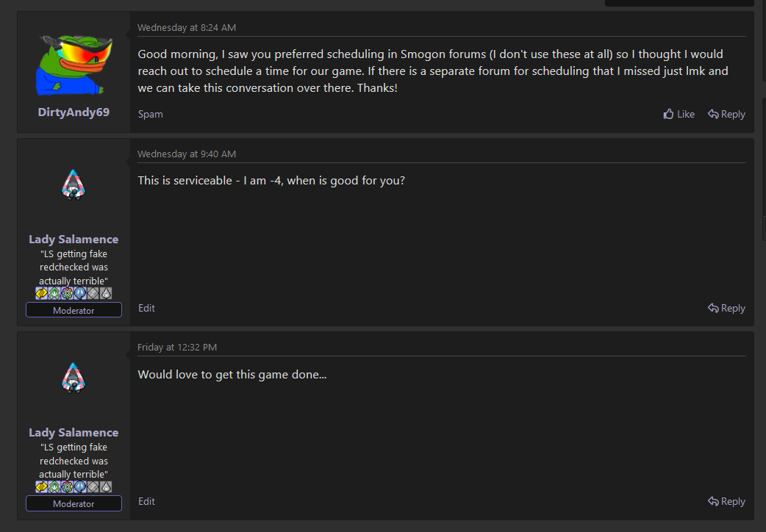This screenshot has height=532, width=766.
Task: Click the multicolored flower badge in the Friday post
Action: click(x=68, y=486)
